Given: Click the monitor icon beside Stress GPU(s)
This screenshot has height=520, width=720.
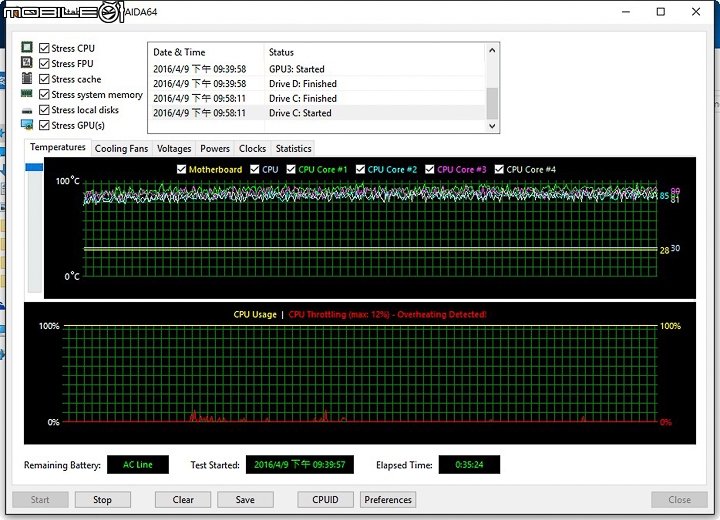Looking at the screenshot, I should [x=27, y=125].
